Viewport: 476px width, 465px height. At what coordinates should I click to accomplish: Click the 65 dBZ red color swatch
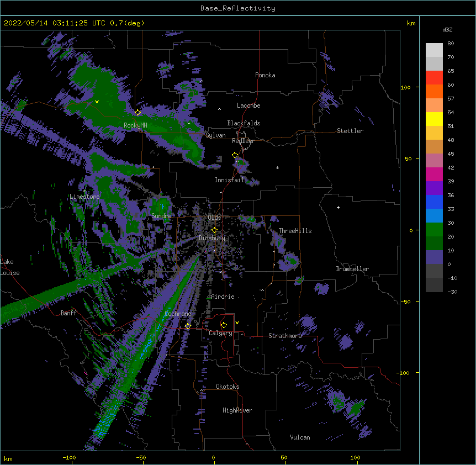[434, 78]
